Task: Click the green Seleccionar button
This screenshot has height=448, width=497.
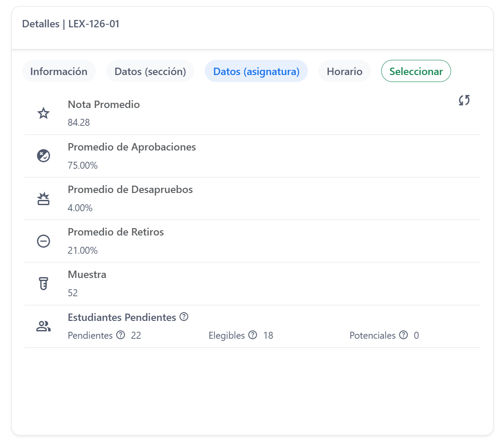Action: tap(416, 71)
